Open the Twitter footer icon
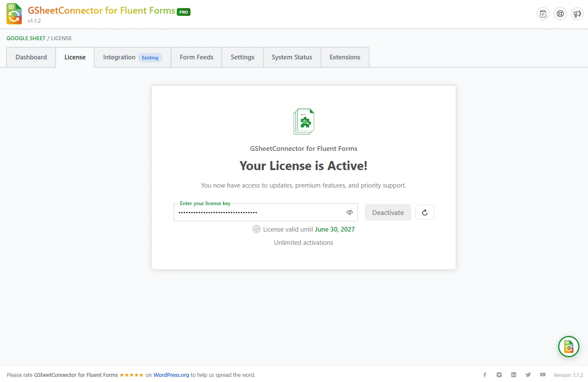This screenshot has height=382, width=588. (x=528, y=375)
